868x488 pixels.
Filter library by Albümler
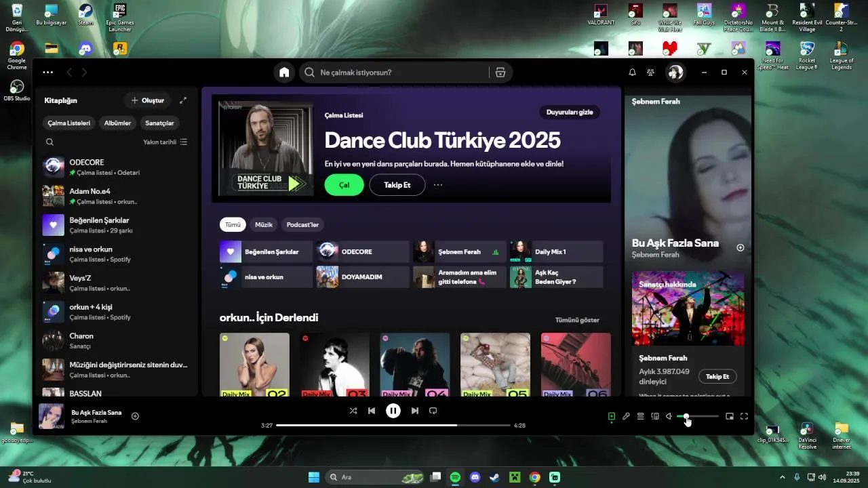coord(117,123)
